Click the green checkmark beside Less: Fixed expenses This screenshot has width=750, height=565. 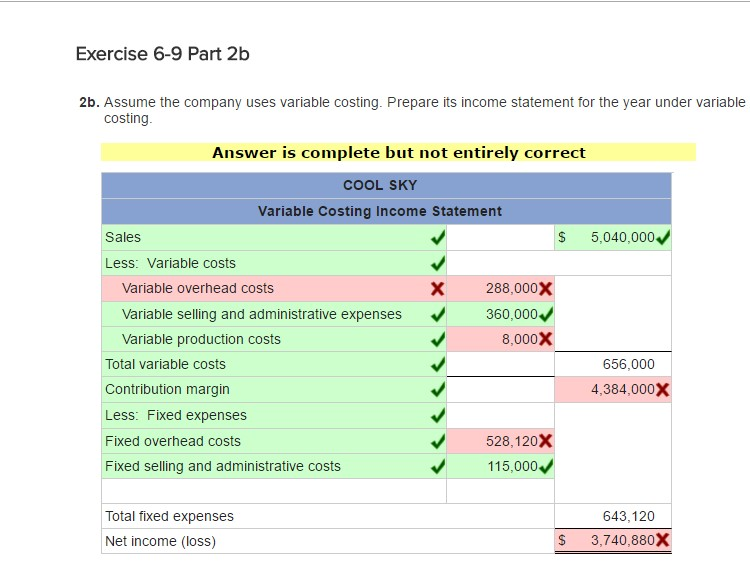point(438,415)
